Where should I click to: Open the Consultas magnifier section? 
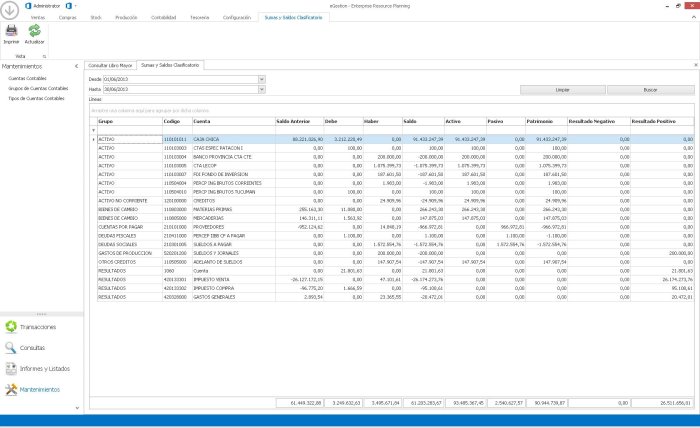25,348
